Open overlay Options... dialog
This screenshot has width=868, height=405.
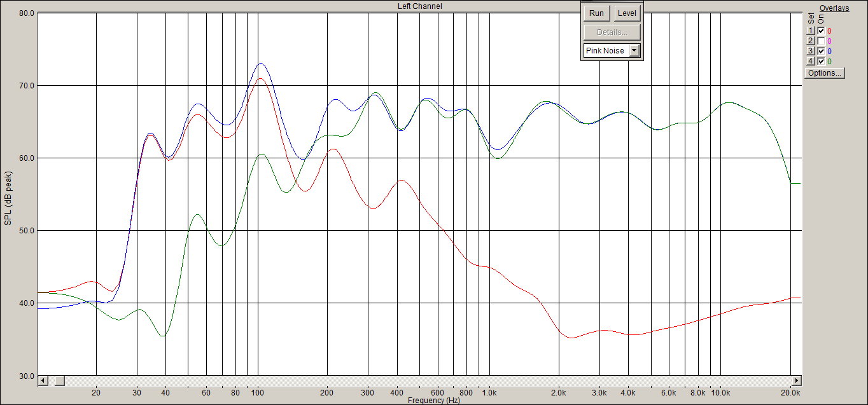pos(825,73)
